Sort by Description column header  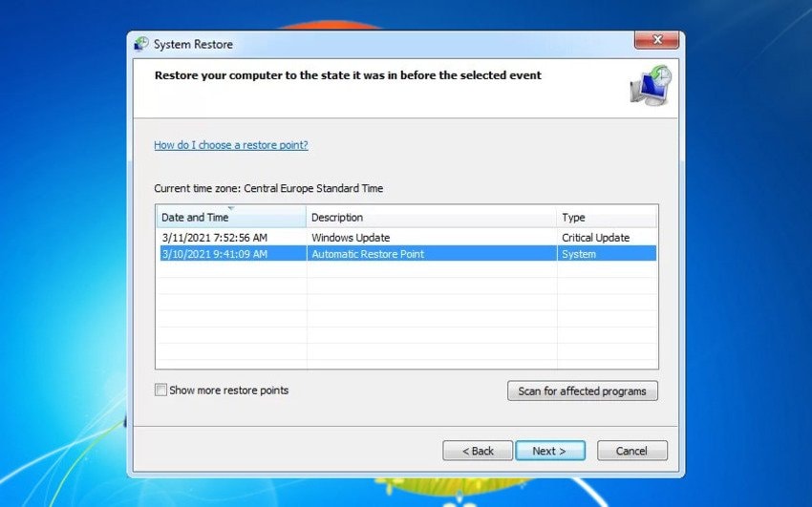432,218
